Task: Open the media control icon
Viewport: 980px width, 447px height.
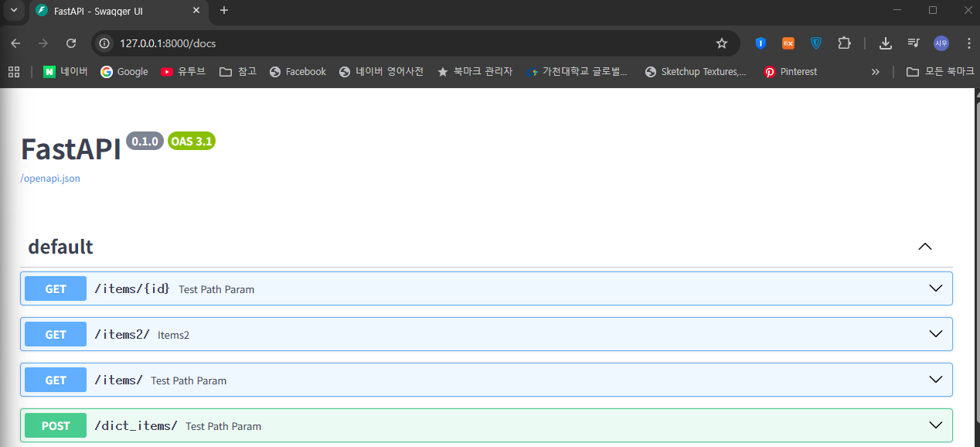Action: [x=914, y=43]
